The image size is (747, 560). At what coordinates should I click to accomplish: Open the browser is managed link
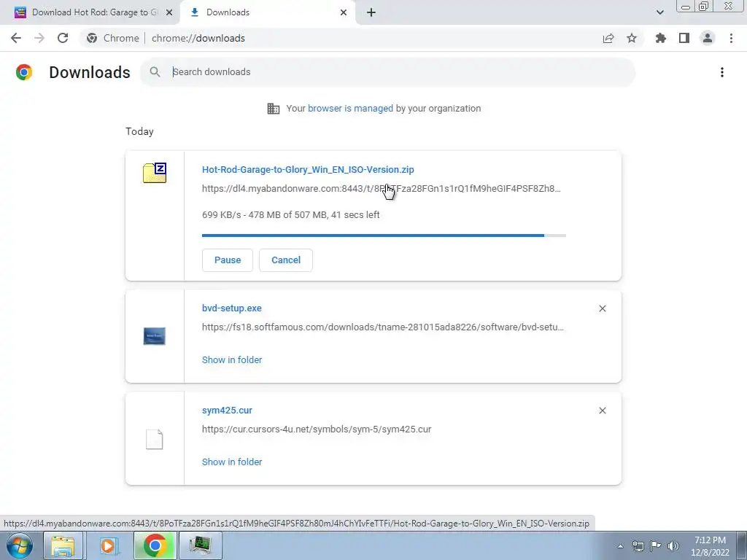point(350,109)
